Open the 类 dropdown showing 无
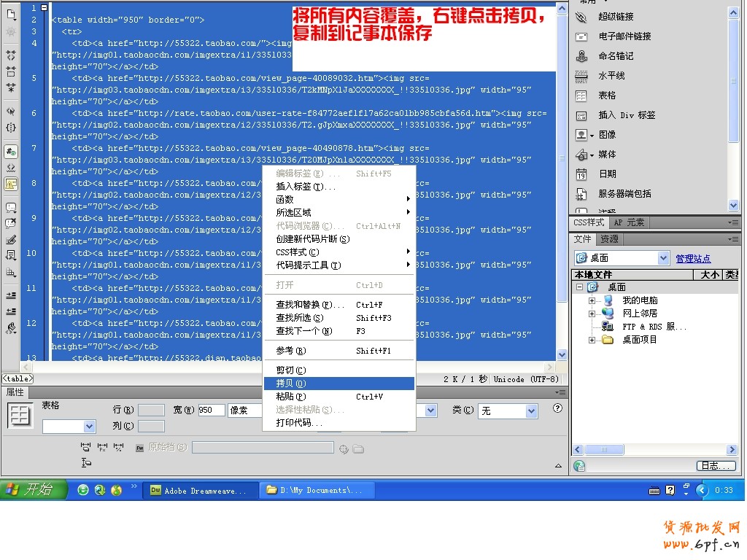 pos(508,411)
